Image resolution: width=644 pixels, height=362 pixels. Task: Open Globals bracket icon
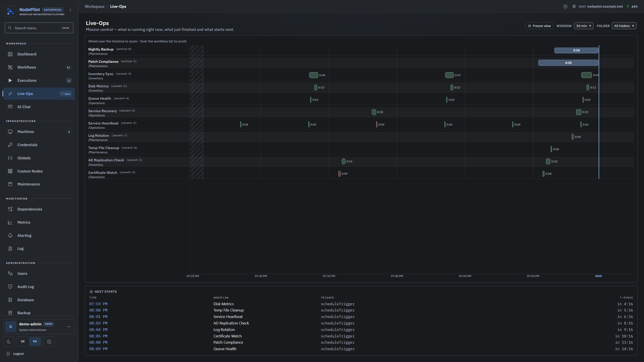tap(10, 158)
